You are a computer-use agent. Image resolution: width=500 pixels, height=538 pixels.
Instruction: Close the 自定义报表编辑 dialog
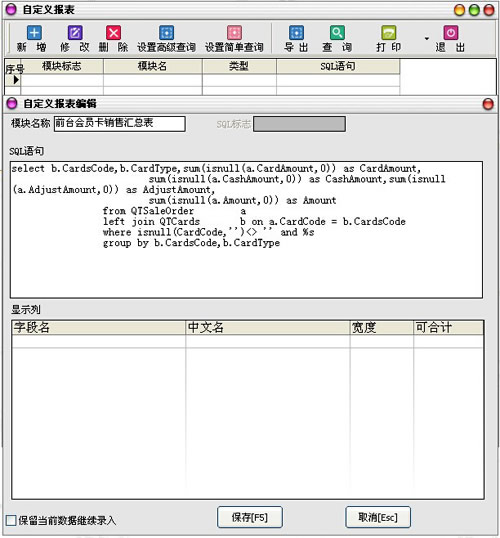488,104
